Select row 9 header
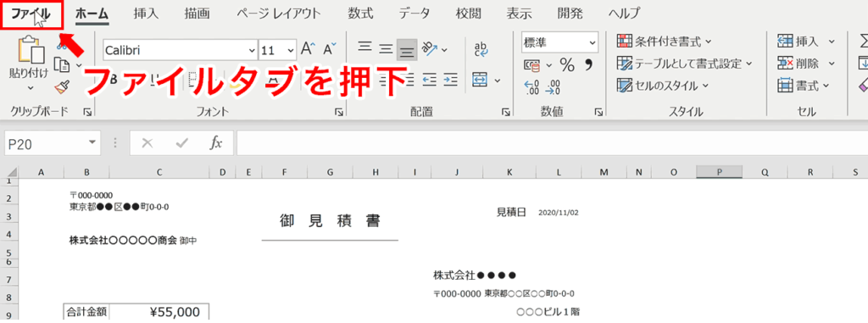 point(9,313)
